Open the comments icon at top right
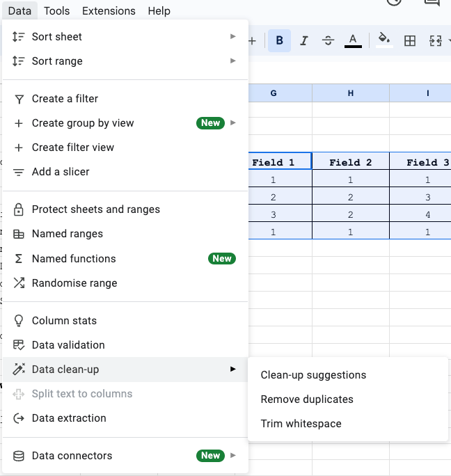The width and height of the screenshot is (451, 476). [432, 2]
